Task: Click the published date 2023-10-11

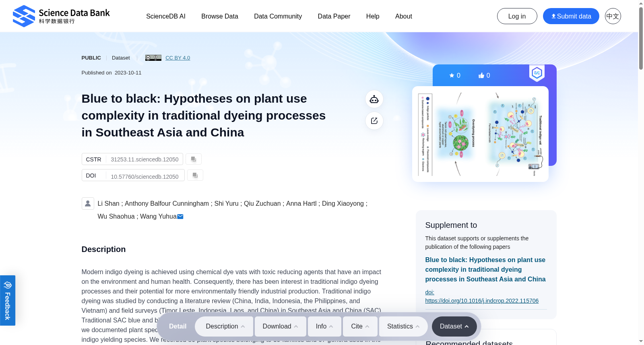Action: 128,73
